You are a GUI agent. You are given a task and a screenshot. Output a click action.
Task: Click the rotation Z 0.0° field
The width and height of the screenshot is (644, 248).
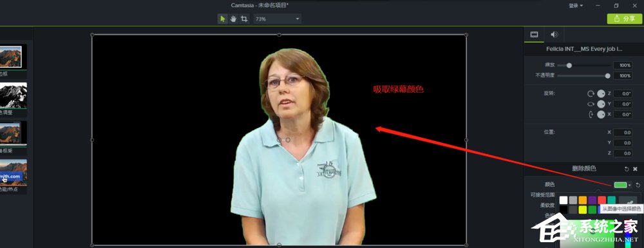coord(623,93)
